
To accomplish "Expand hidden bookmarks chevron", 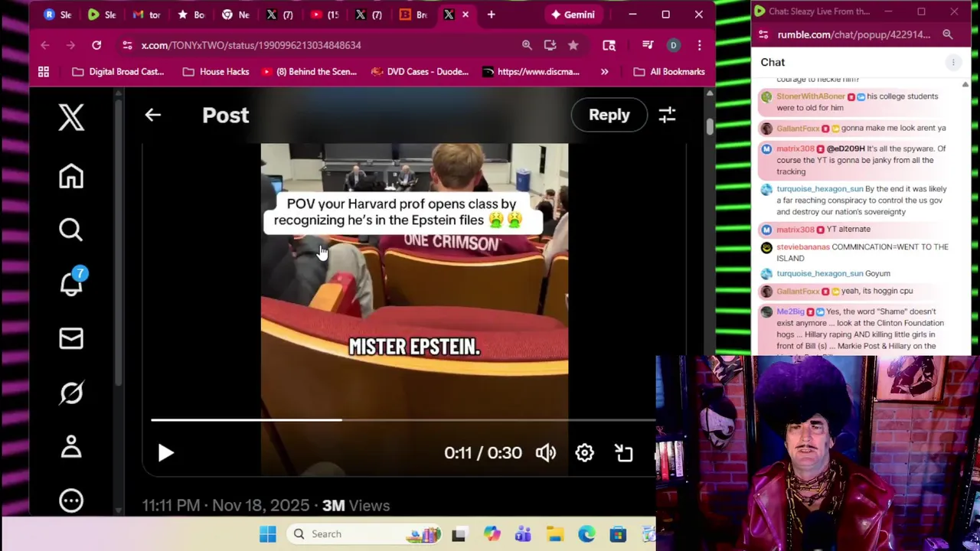I will (x=605, y=72).
